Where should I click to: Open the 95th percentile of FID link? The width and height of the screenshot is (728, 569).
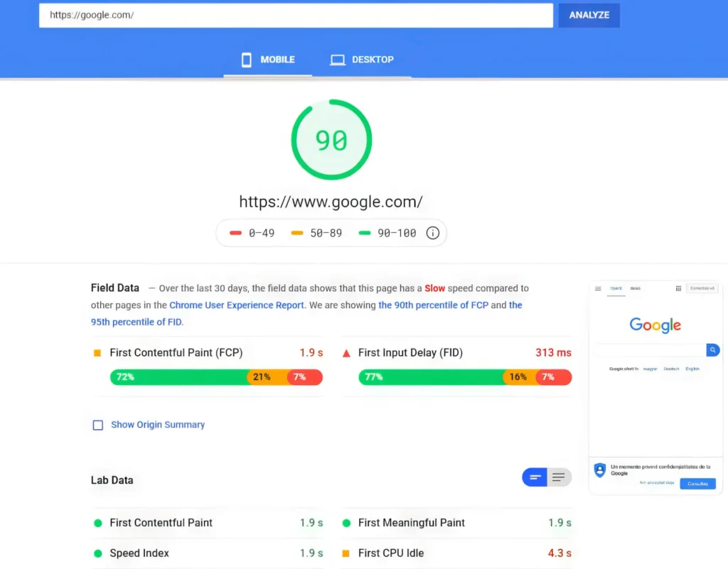[136, 322]
